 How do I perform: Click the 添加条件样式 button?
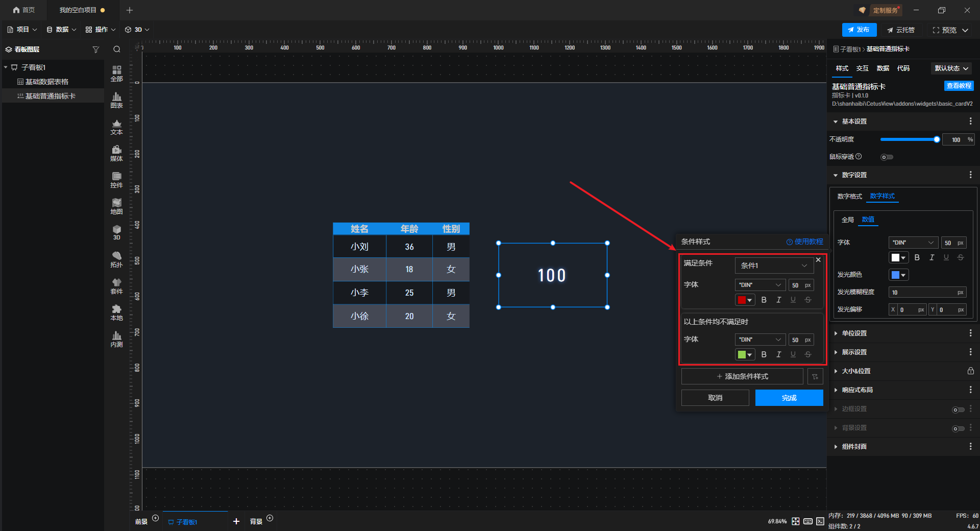pyautogui.click(x=742, y=376)
